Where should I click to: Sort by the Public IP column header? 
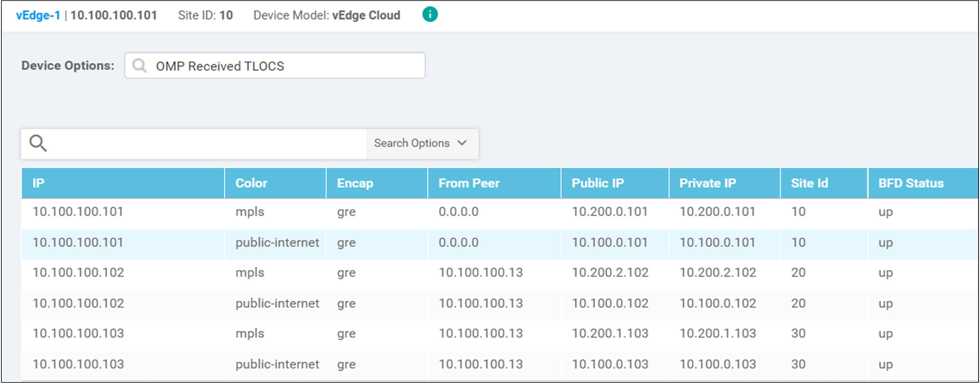pos(615,183)
